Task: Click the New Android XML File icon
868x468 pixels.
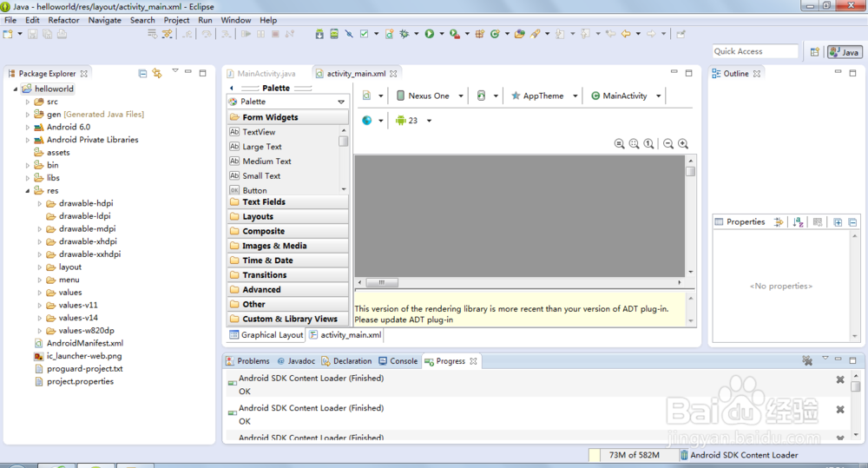Action: [x=390, y=34]
